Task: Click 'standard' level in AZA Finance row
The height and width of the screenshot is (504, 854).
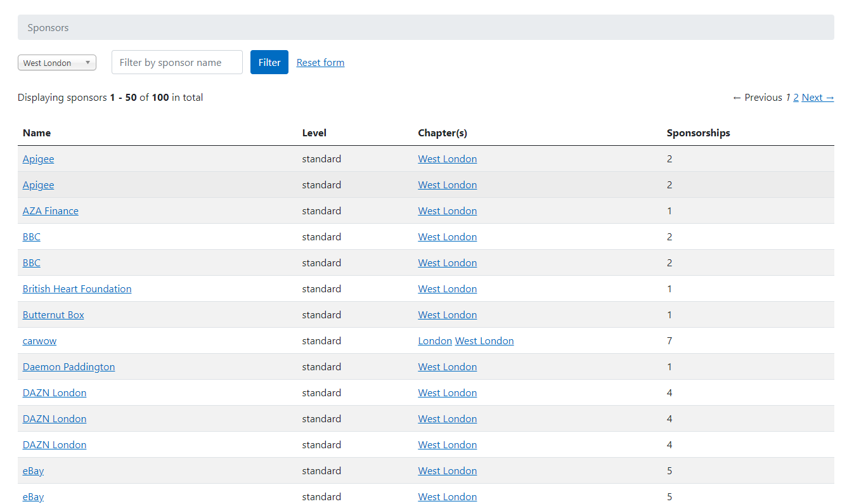Action: point(321,211)
